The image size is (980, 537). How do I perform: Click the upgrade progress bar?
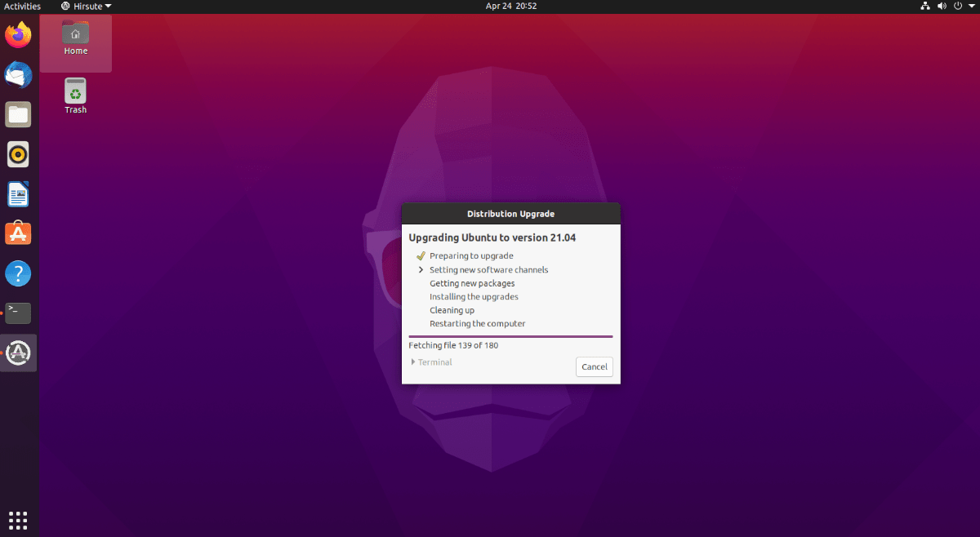click(510, 335)
